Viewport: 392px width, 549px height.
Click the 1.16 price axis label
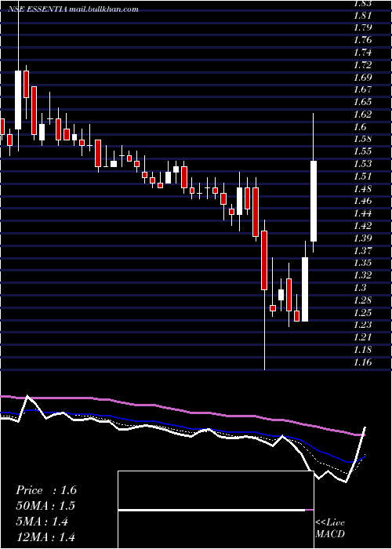tap(362, 362)
